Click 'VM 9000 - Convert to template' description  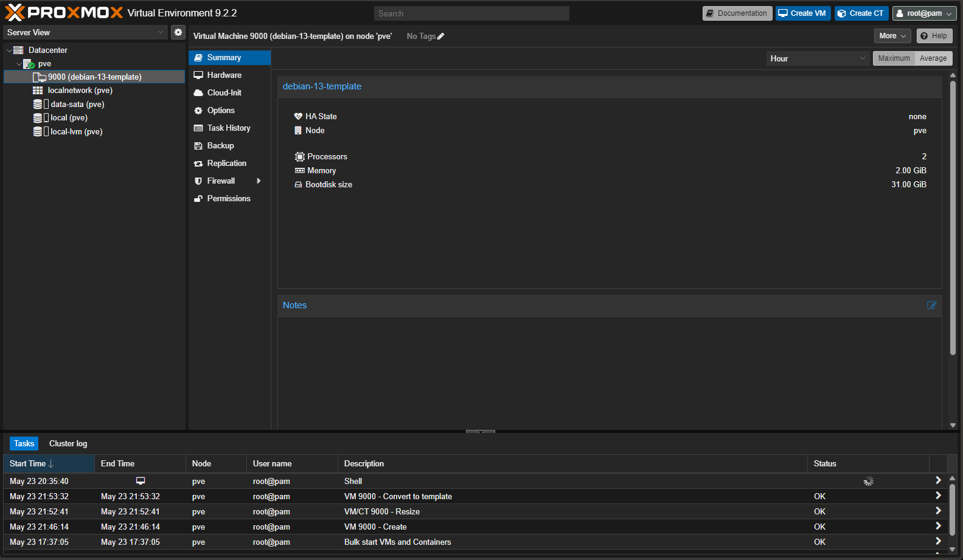pos(398,497)
